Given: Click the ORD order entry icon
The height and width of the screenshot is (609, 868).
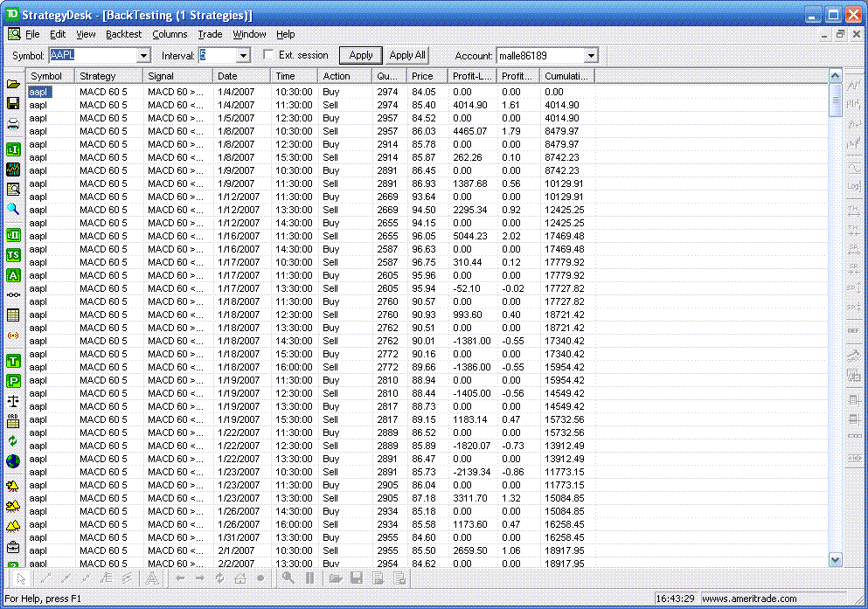Looking at the screenshot, I should click(x=13, y=421).
